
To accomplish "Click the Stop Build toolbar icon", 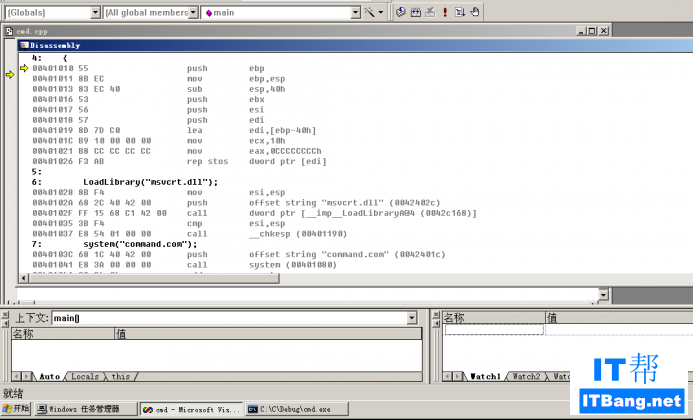I will click(x=430, y=12).
